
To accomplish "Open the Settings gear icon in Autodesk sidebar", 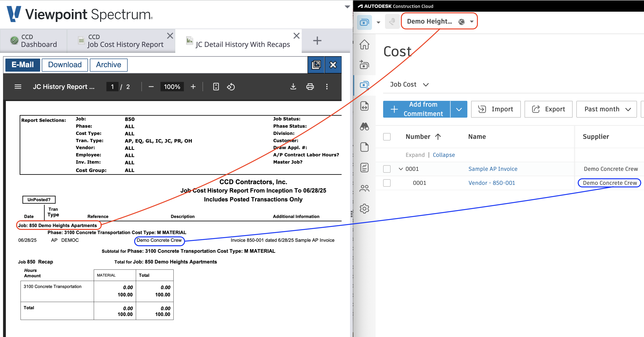I will pyautogui.click(x=364, y=208).
